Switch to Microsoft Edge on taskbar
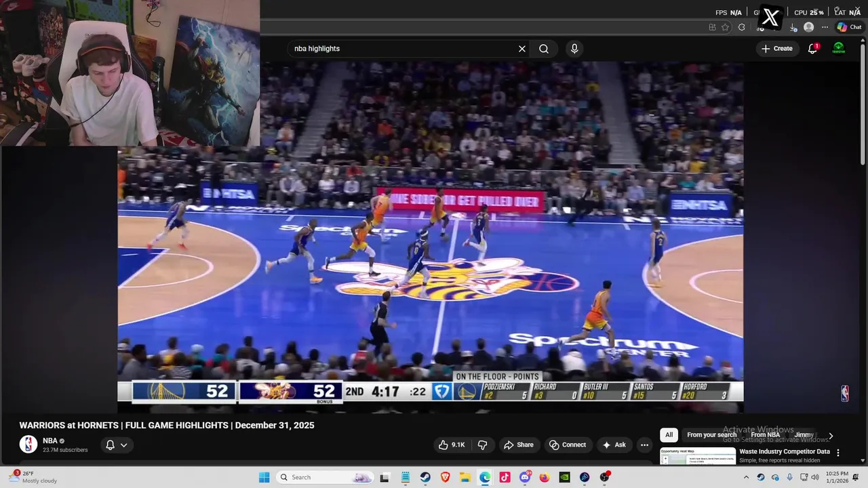 click(x=485, y=477)
